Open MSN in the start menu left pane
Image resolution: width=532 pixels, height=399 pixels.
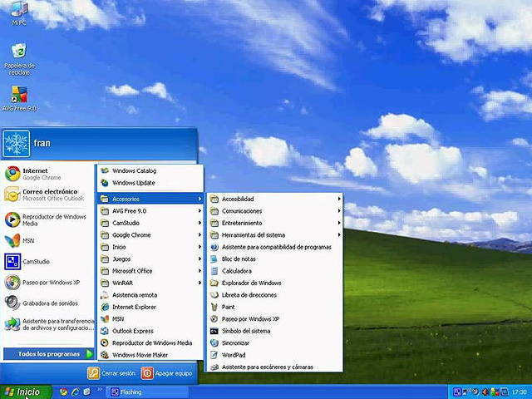47,240
